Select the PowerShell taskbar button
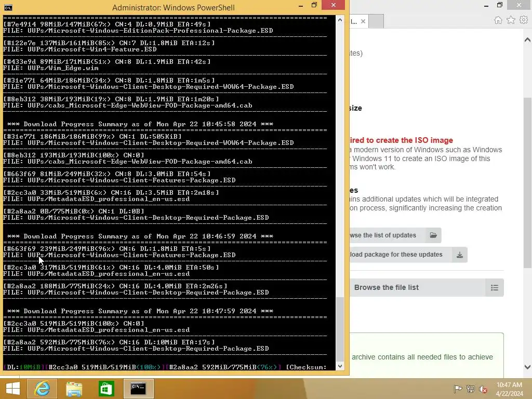Viewport: 532px width, 399px height. (x=138, y=389)
